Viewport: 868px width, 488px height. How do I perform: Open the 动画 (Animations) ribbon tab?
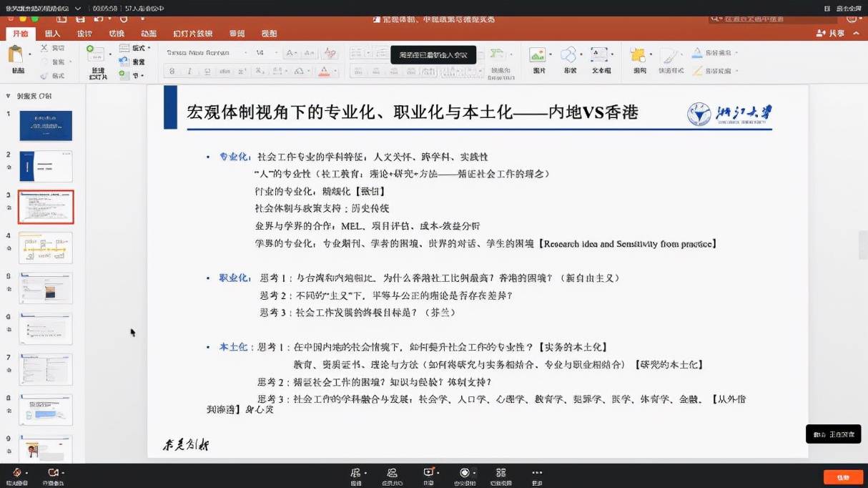149,34
